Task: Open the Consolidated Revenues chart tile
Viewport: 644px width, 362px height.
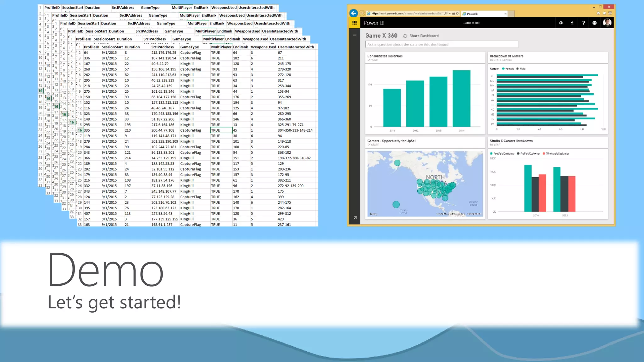Action: tap(425, 94)
